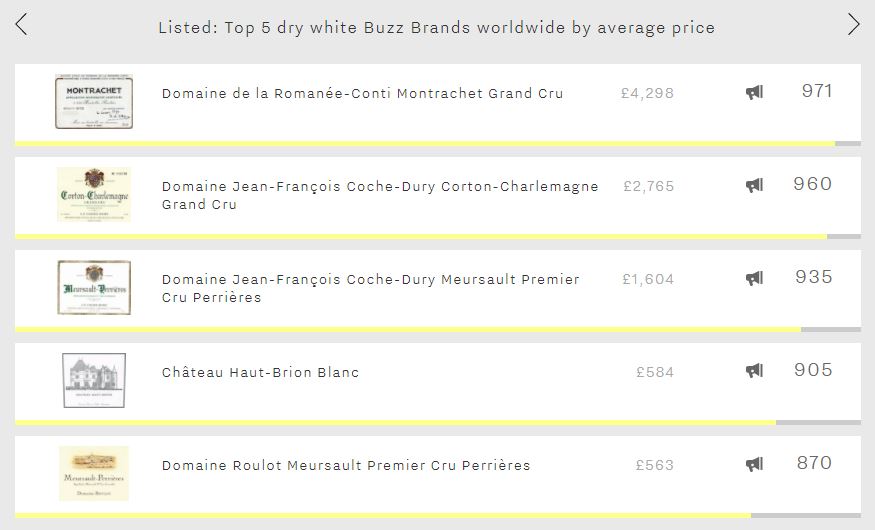This screenshot has height=530, width=875.
Task: Open the Corton-Charlemagne label thumbnail
Action: [x=94, y=194]
